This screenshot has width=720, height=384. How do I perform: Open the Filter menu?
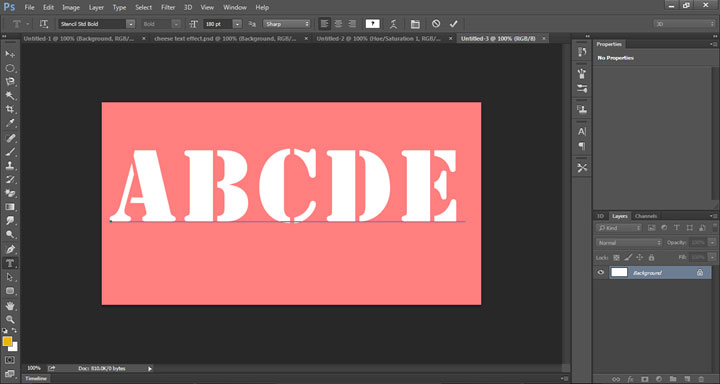[168, 8]
